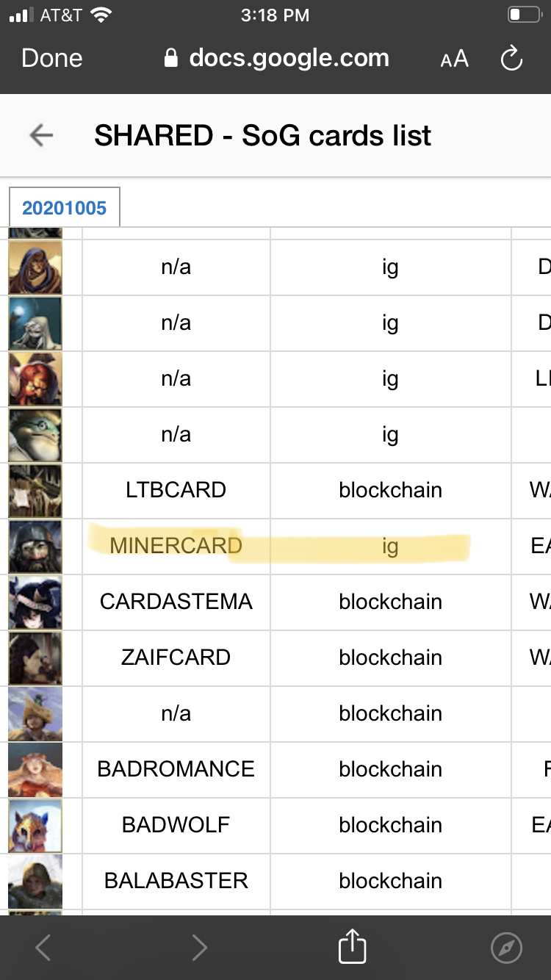Open the AA text size menu
551x980 pixels.
pyautogui.click(x=454, y=59)
